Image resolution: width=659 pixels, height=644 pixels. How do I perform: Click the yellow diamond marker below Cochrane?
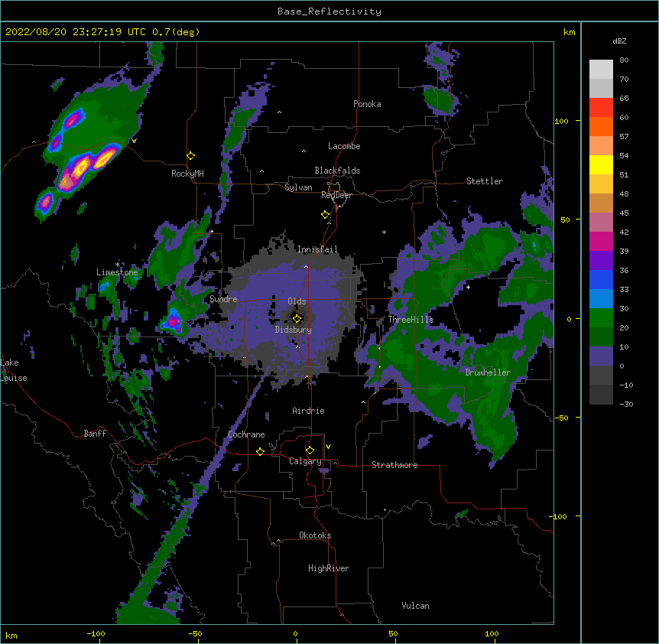pos(260,451)
